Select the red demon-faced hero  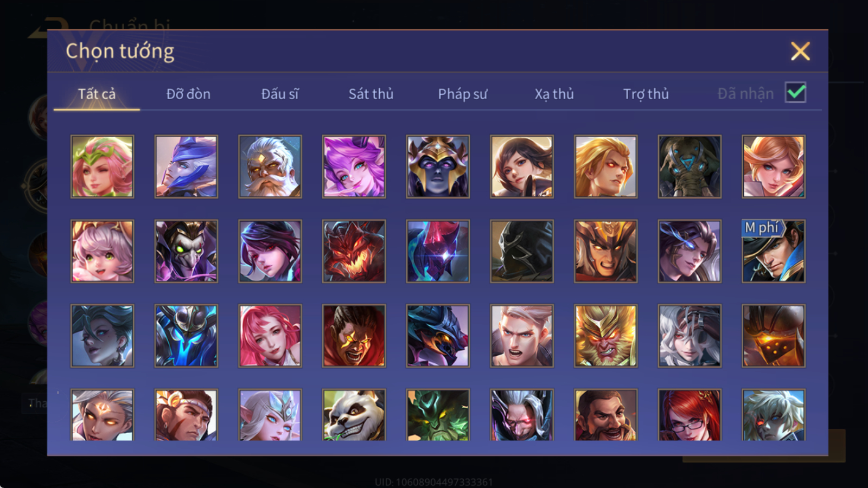[x=354, y=251]
